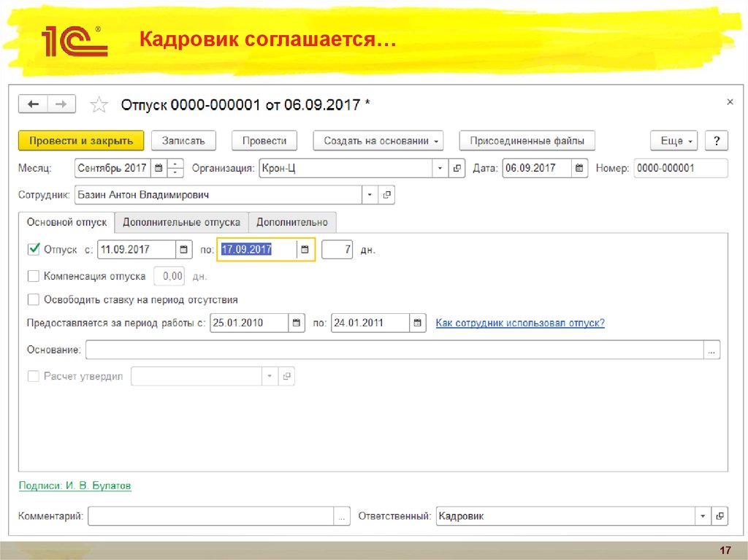Check Освободить ставку на период отсутствия

click(33, 299)
